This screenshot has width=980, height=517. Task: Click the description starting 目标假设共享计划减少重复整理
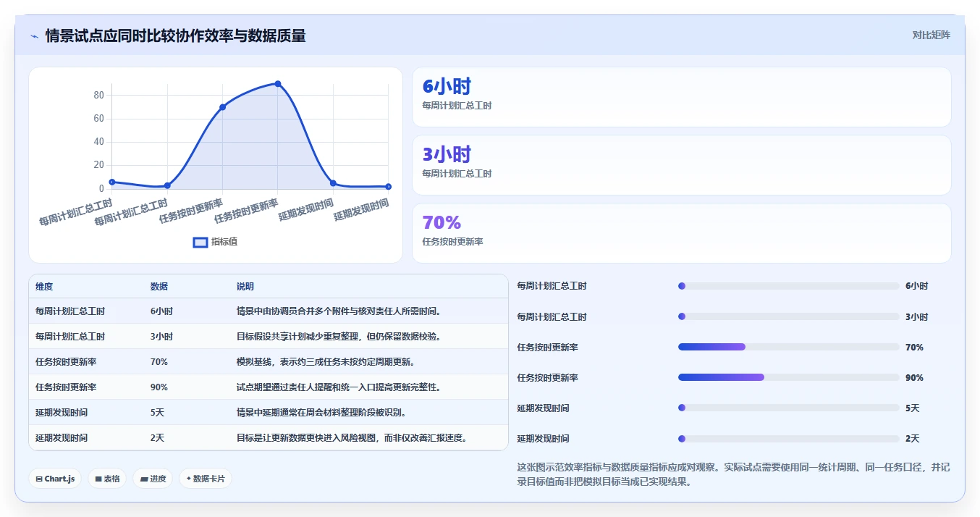(339, 337)
